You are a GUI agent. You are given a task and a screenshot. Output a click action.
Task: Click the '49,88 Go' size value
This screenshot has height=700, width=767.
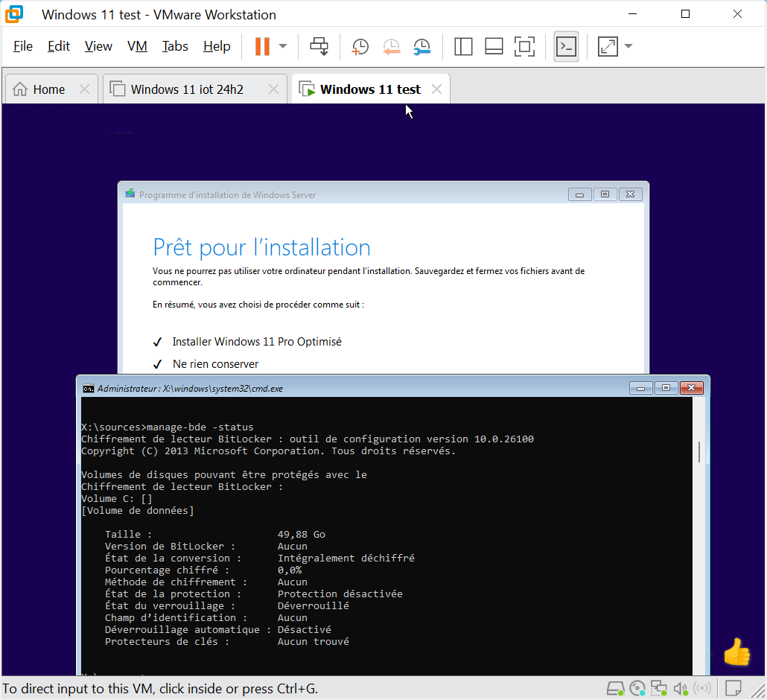point(302,534)
